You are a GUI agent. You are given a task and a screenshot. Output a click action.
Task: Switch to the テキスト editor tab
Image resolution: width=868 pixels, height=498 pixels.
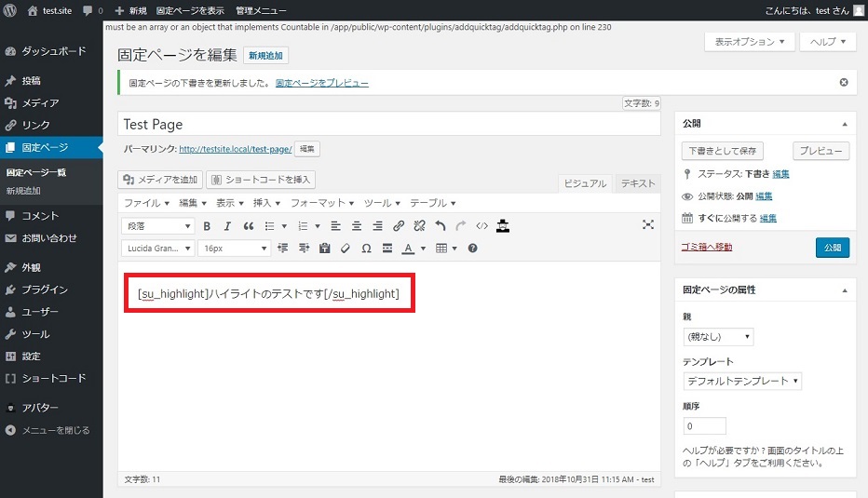638,183
